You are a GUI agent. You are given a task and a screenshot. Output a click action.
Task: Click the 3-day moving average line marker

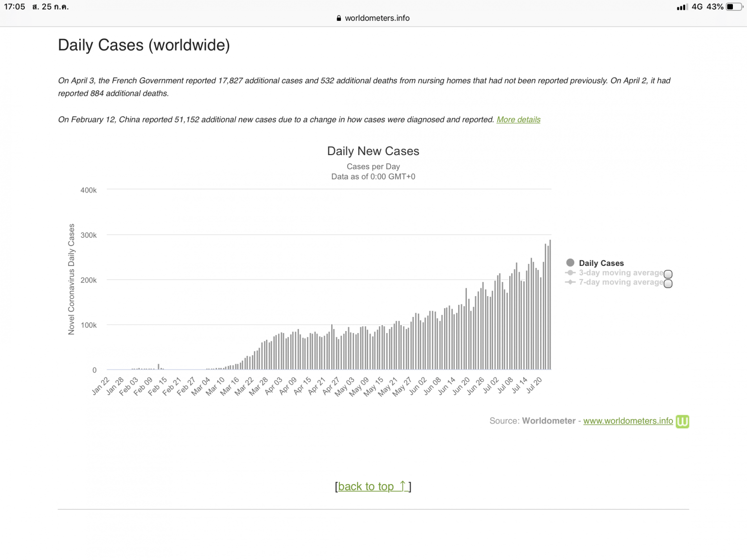click(x=570, y=273)
